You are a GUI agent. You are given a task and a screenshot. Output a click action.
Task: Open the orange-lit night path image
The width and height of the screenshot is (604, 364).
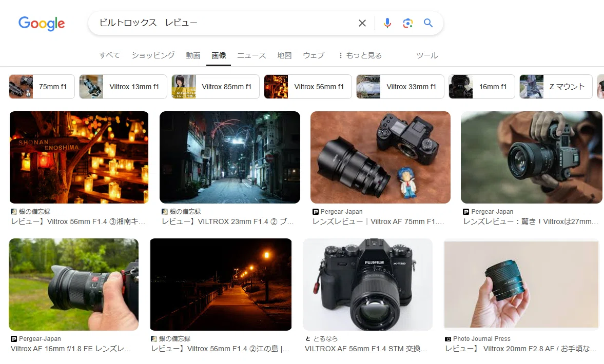tap(221, 285)
